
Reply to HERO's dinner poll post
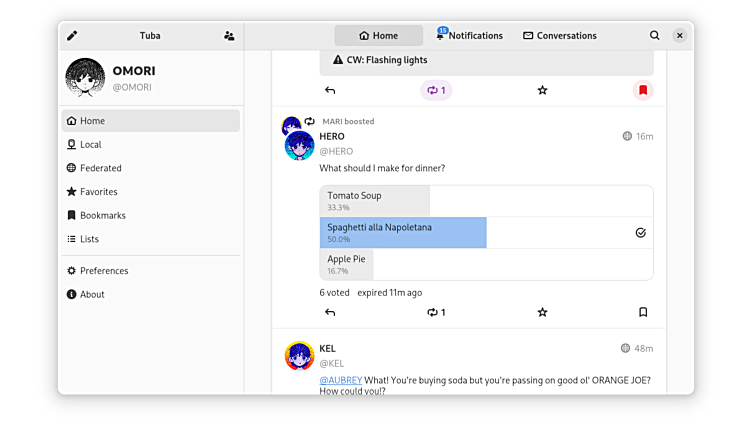[x=330, y=312]
